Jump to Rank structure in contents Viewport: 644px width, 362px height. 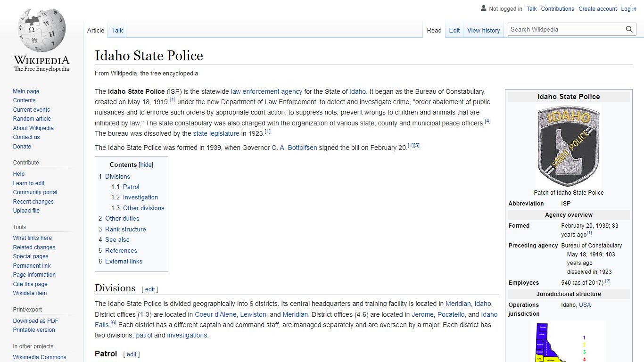[122, 229]
